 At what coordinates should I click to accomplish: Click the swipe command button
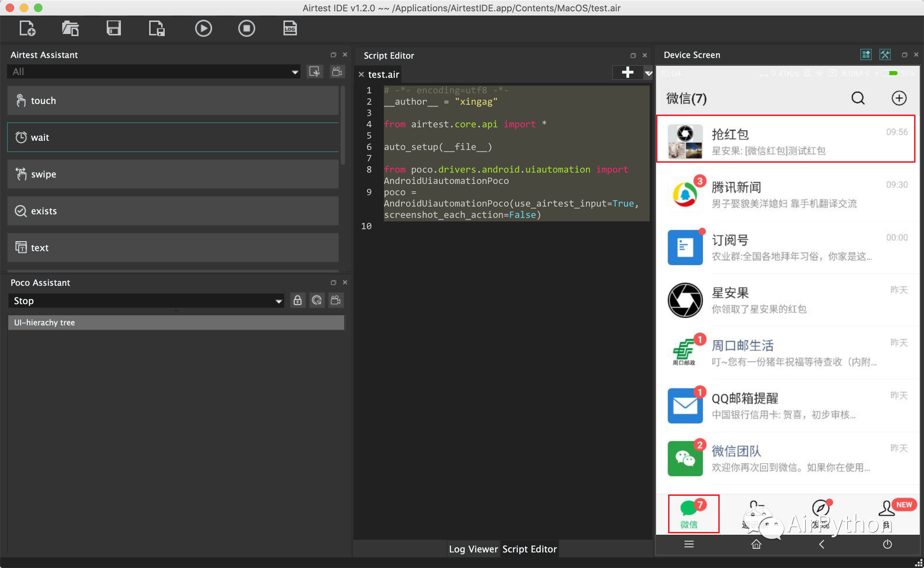tap(173, 174)
